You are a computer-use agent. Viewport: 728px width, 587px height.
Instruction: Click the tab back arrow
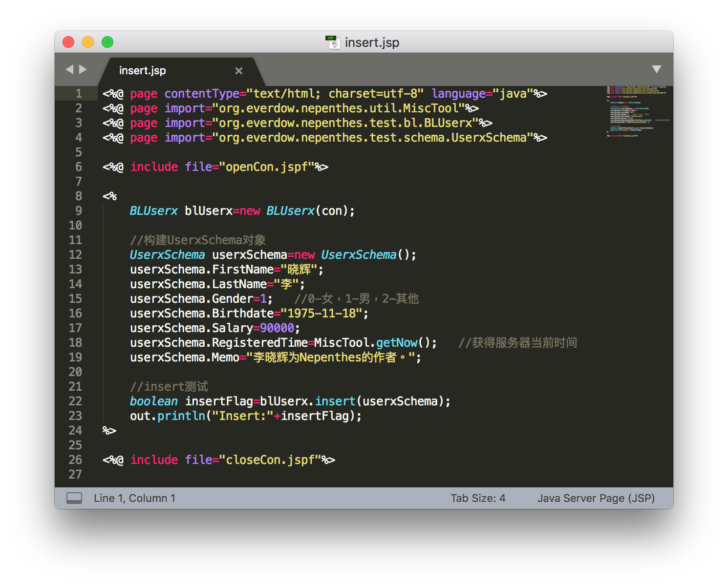(69, 69)
